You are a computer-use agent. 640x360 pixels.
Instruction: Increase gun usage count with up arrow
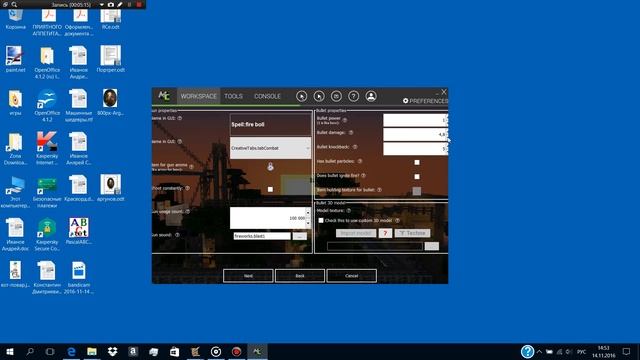[x=308, y=213]
